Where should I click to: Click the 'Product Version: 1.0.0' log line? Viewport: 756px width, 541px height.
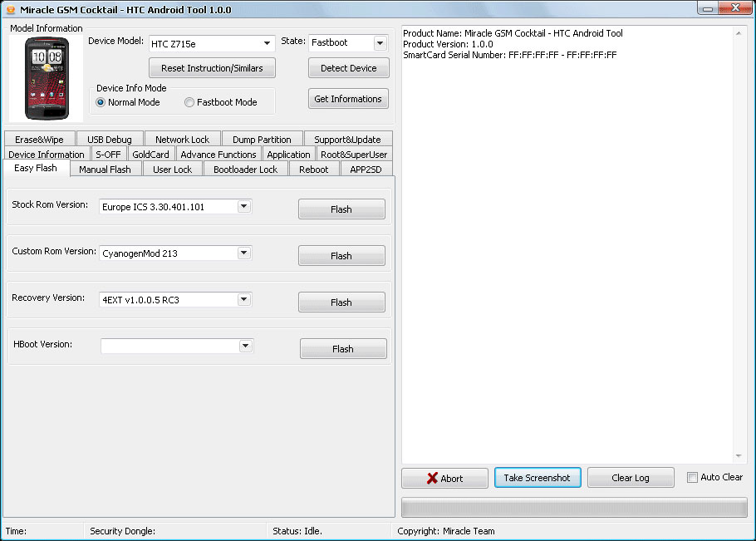coord(448,44)
